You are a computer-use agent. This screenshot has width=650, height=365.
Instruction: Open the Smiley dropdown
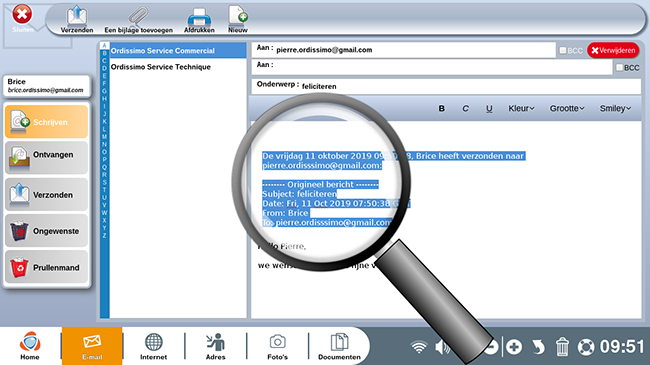point(615,108)
